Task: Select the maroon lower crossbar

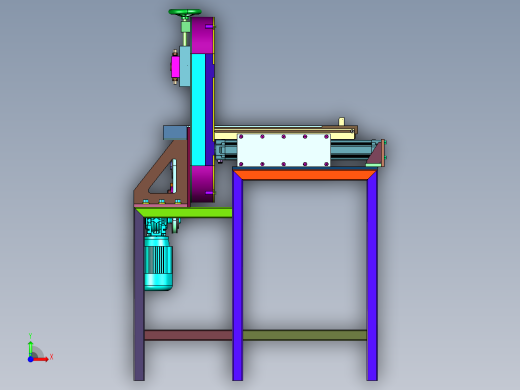Action: (188, 335)
